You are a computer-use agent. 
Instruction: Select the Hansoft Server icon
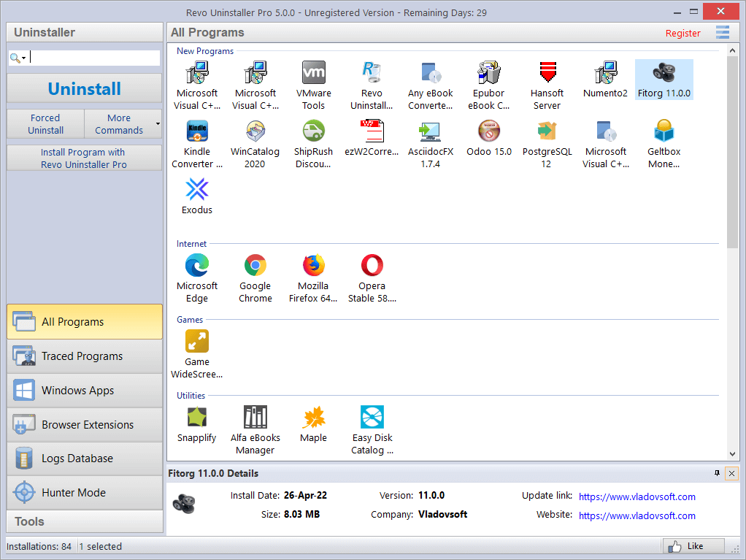coord(547,73)
